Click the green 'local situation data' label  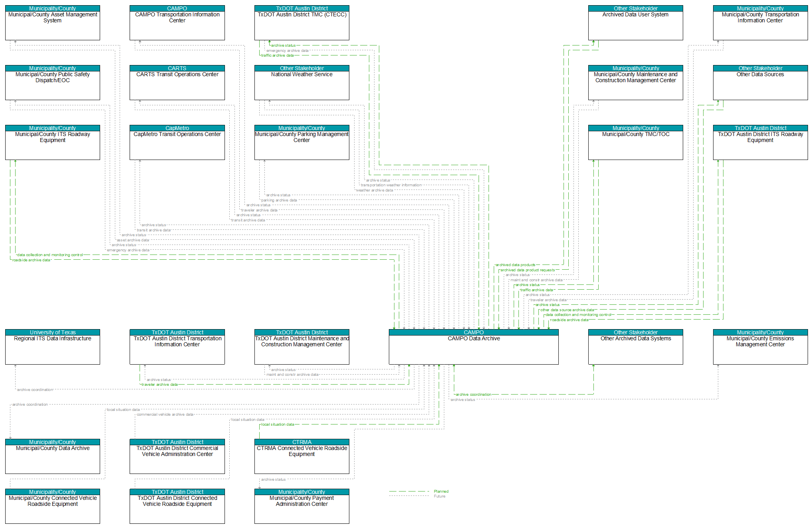[x=278, y=424]
